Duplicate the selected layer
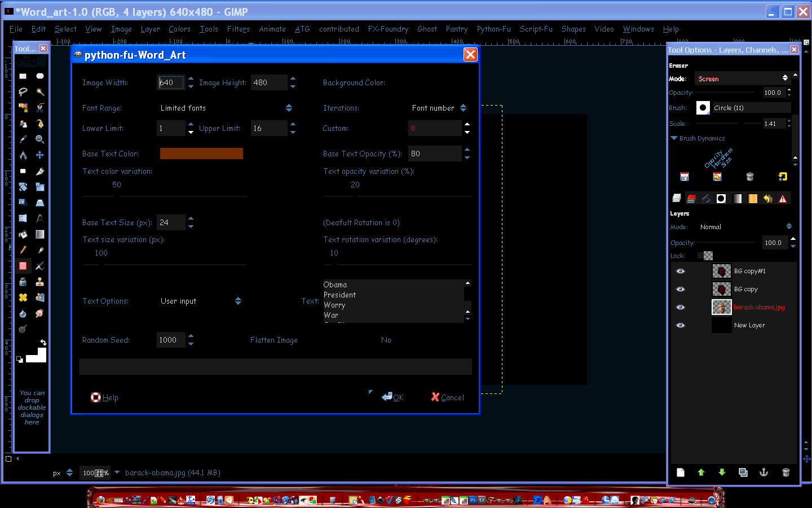812x508 pixels. coord(743,472)
